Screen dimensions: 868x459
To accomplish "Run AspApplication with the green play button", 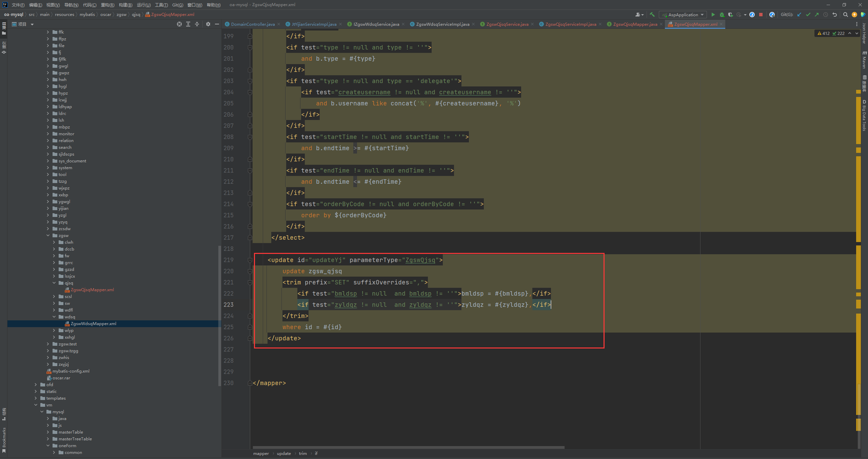I will [x=713, y=15].
